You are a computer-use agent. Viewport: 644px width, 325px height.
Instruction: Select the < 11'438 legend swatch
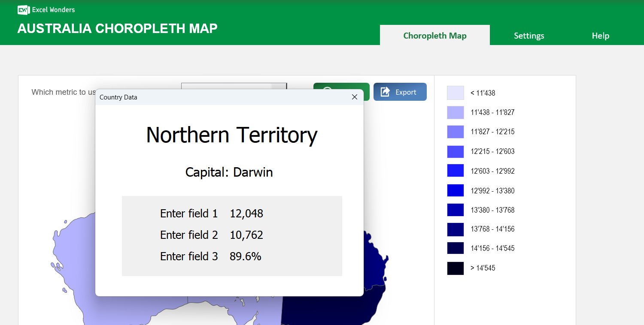[x=455, y=93]
